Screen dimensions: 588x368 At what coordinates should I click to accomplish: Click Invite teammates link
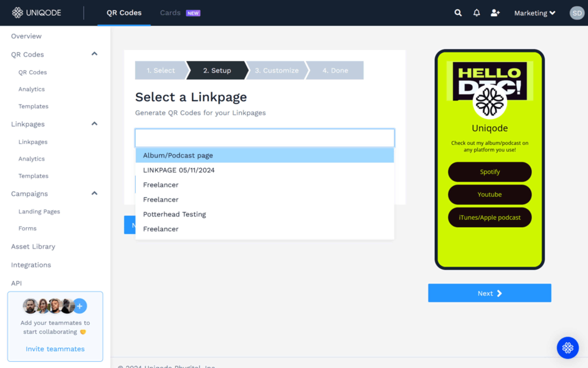tap(55, 349)
